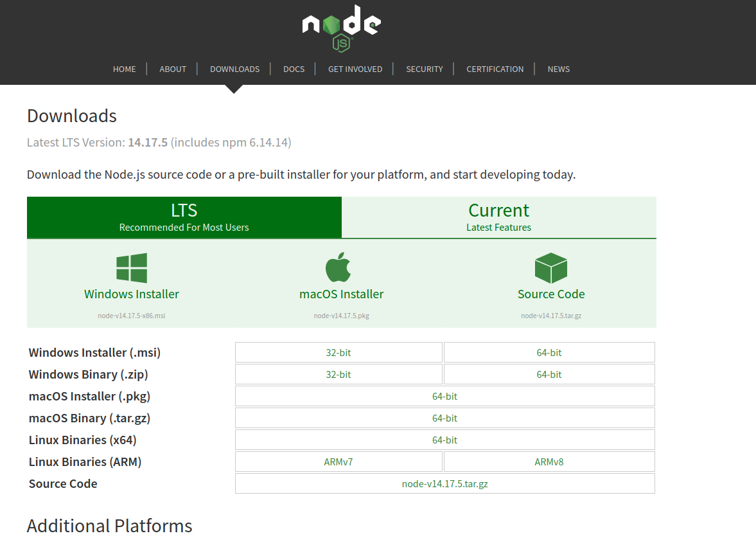Download the 64-bit Windows Binary zip
756x538 pixels.
[549, 374]
